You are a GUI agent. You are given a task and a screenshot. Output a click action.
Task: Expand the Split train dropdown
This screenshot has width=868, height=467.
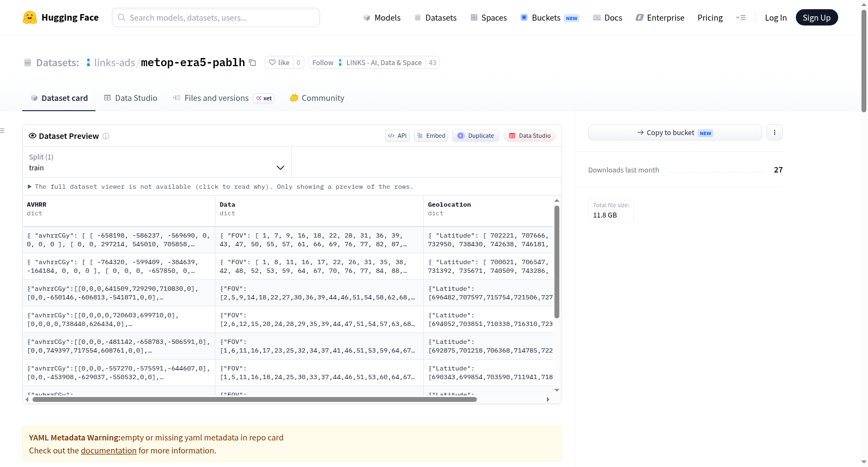157,162
